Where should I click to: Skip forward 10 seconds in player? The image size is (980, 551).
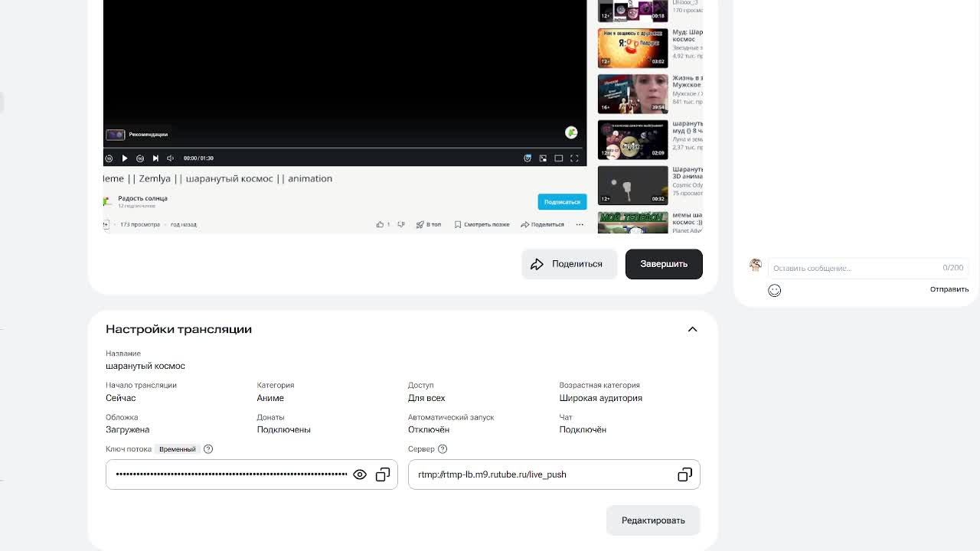tap(140, 158)
